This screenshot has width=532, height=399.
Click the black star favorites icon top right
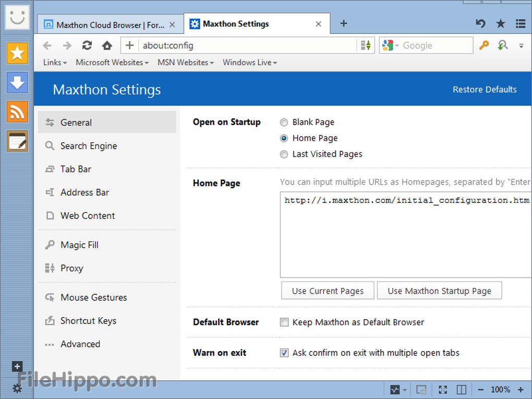(x=501, y=23)
